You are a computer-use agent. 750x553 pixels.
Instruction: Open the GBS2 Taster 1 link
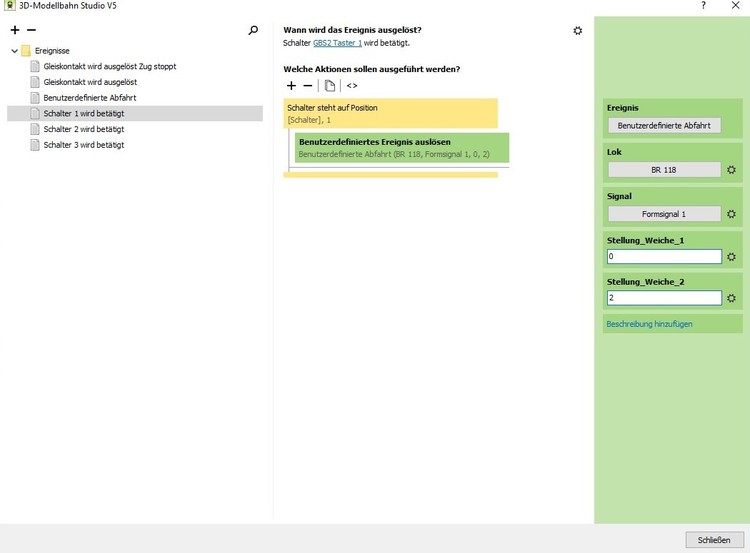(x=337, y=43)
